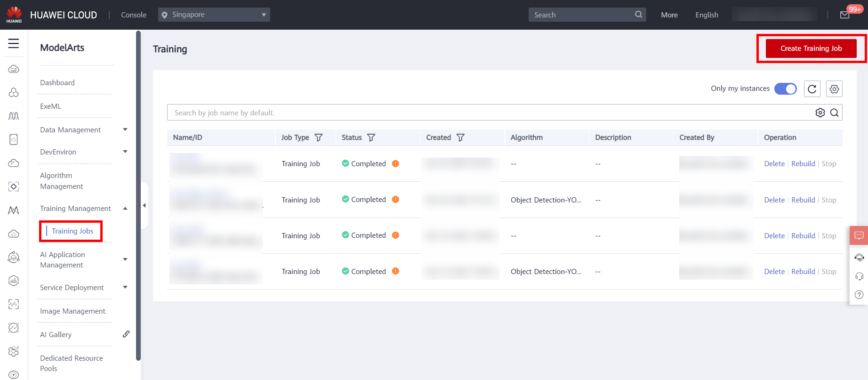Open the hamburger navigation menu

coord(14,44)
